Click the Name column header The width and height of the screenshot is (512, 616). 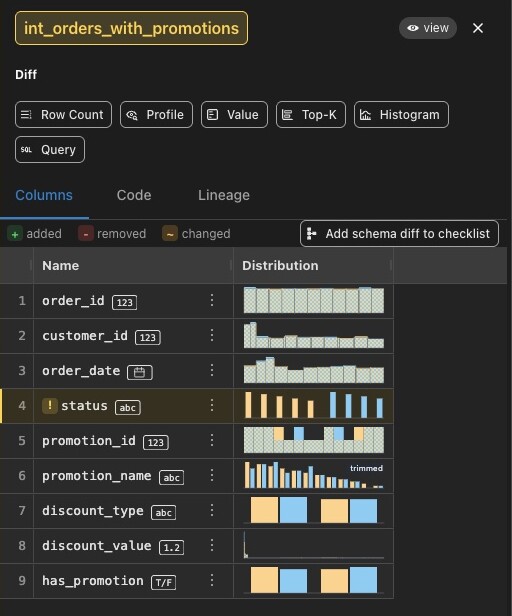133,266
